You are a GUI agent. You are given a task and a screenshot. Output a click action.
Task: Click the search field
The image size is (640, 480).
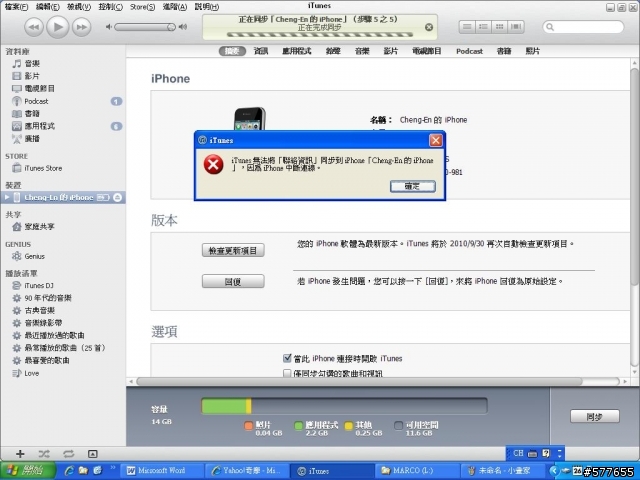[583, 27]
